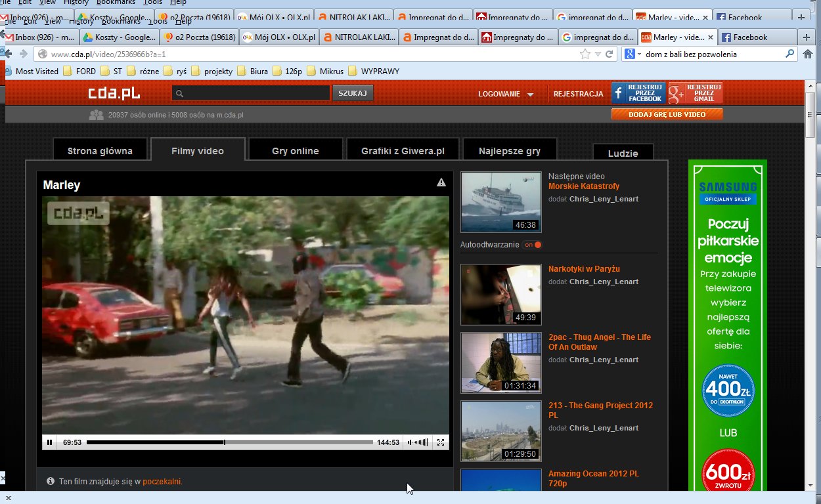Open 'Amazing Ocean 2012 PL 720p' link
This screenshot has height=504, width=821.
click(593, 478)
